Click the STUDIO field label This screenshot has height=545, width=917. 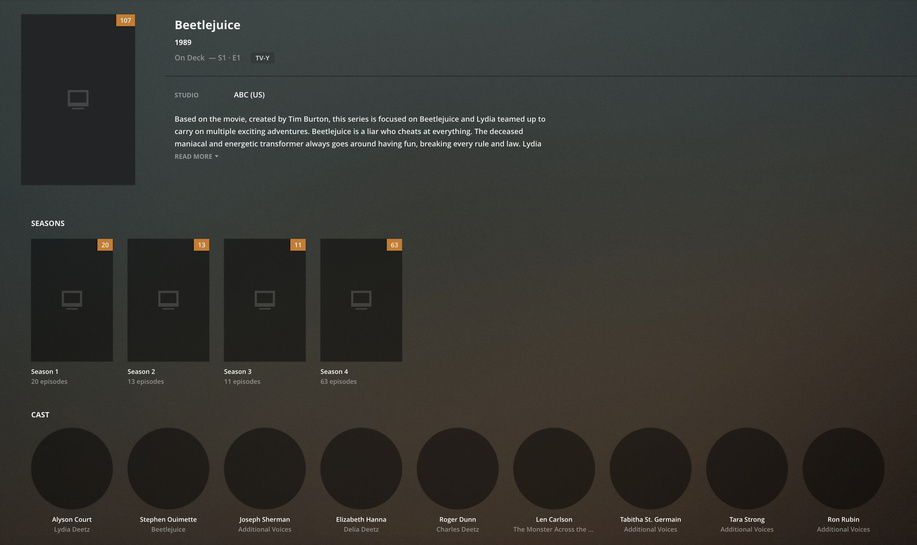[187, 95]
